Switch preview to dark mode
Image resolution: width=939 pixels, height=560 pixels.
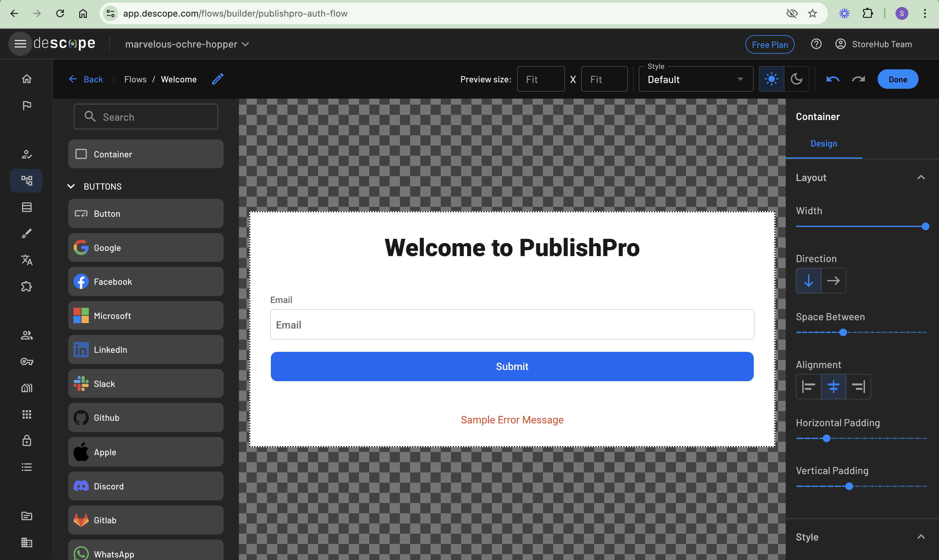click(x=796, y=79)
